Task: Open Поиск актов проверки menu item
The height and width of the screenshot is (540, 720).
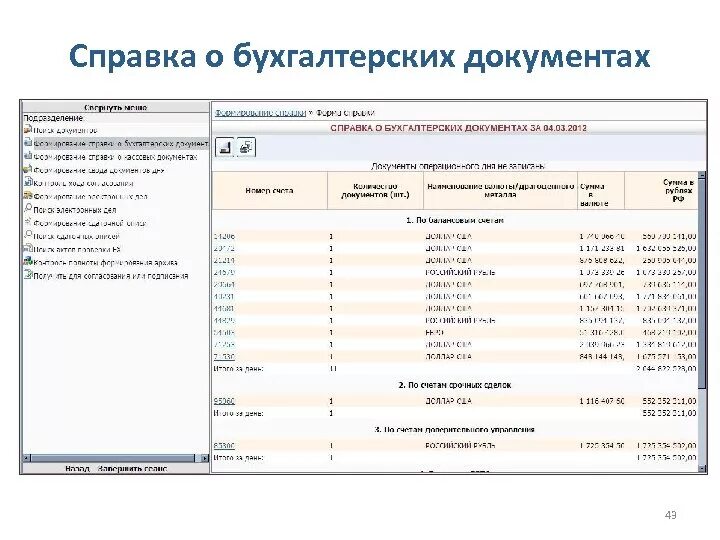Action: coord(77,249)
